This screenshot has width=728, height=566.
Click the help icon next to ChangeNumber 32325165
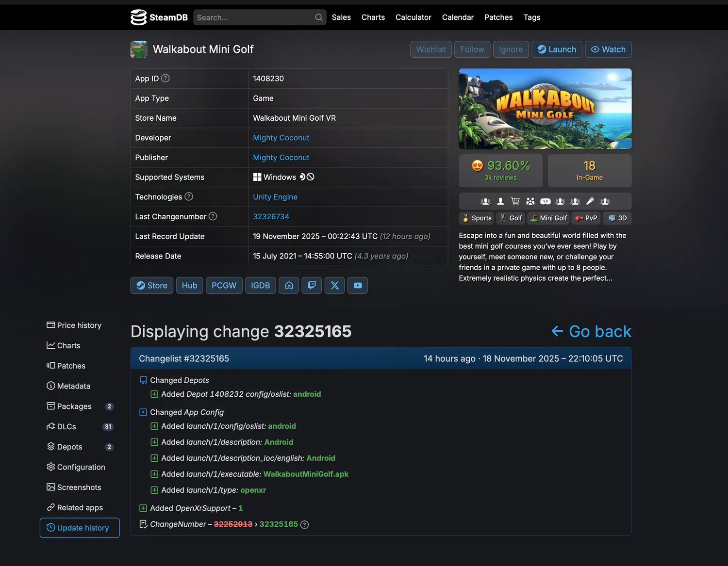pos(304,524)
